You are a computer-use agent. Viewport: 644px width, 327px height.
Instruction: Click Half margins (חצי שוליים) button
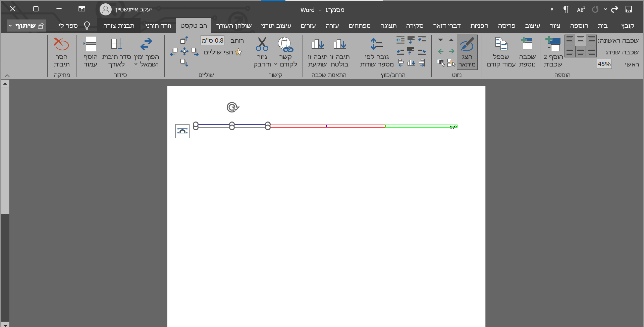click(223, 52)
